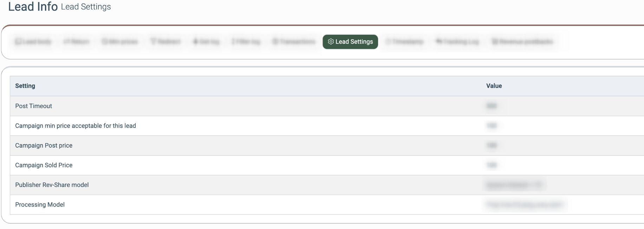Click the Lead Info page heading

coord(33,7)
